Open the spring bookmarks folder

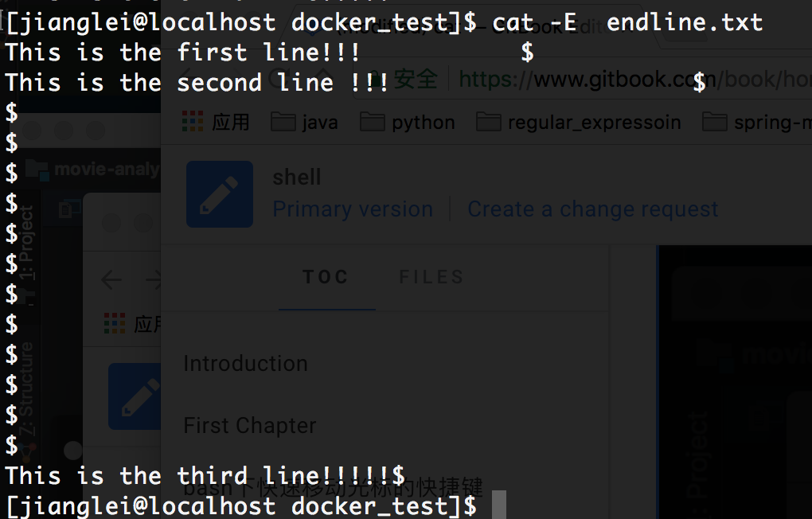coord(756,123)
